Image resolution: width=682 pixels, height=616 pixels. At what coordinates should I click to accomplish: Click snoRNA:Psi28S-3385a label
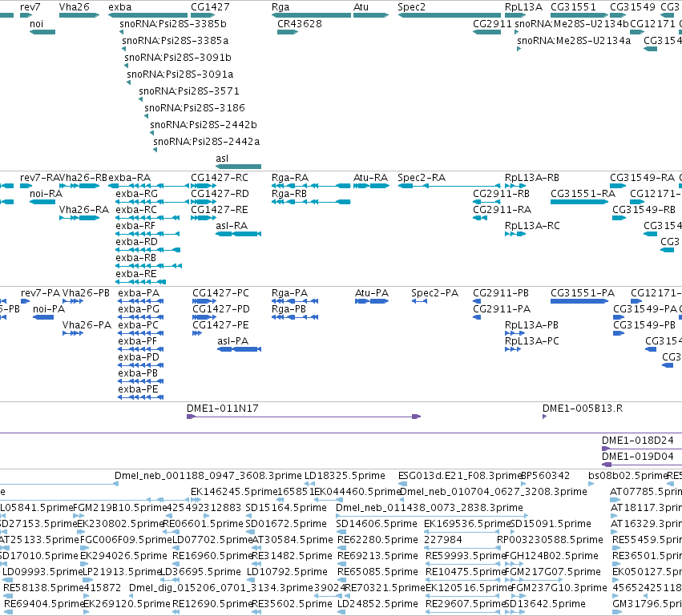176,40
